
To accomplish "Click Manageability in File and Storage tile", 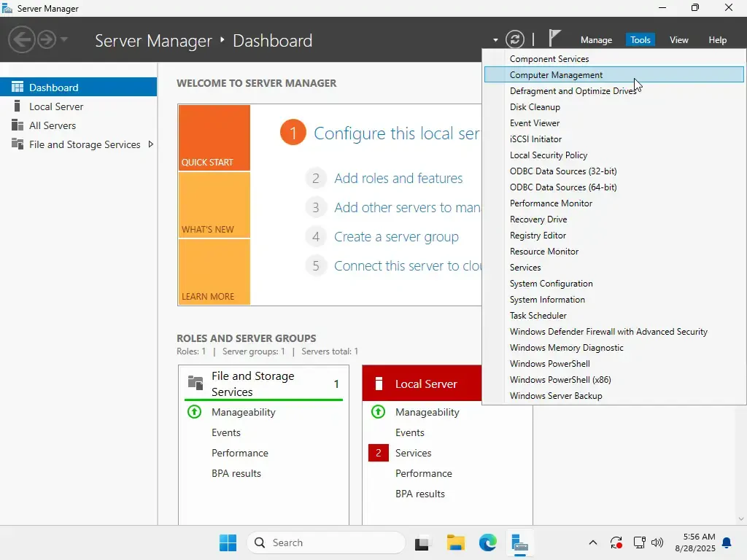I will (x=243, y=412).
